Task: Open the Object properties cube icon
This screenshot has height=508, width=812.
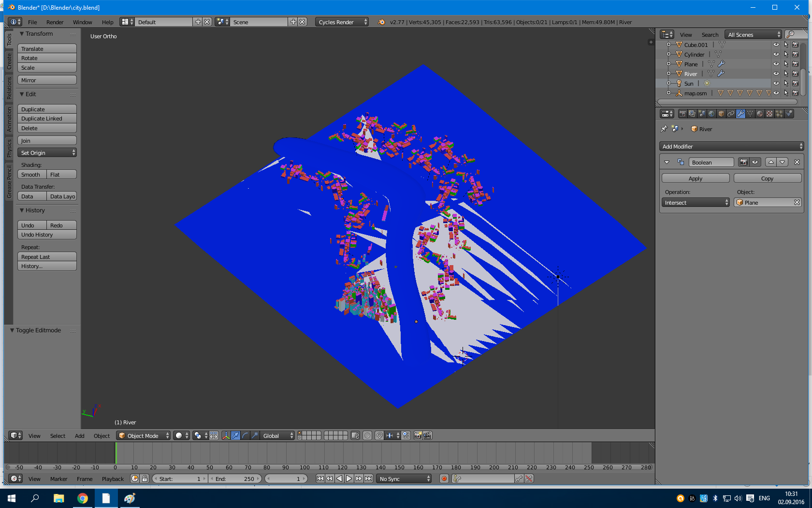Action: 721,114
